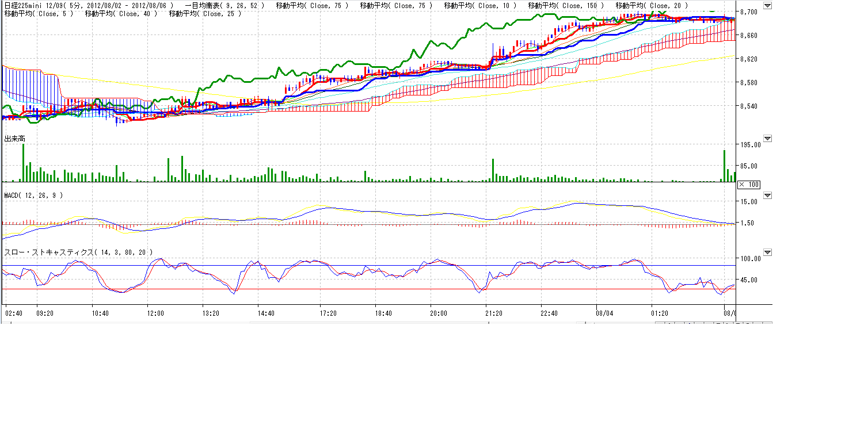
Task: Click the tall volume bar at 21:20
Action: (493, 170)
